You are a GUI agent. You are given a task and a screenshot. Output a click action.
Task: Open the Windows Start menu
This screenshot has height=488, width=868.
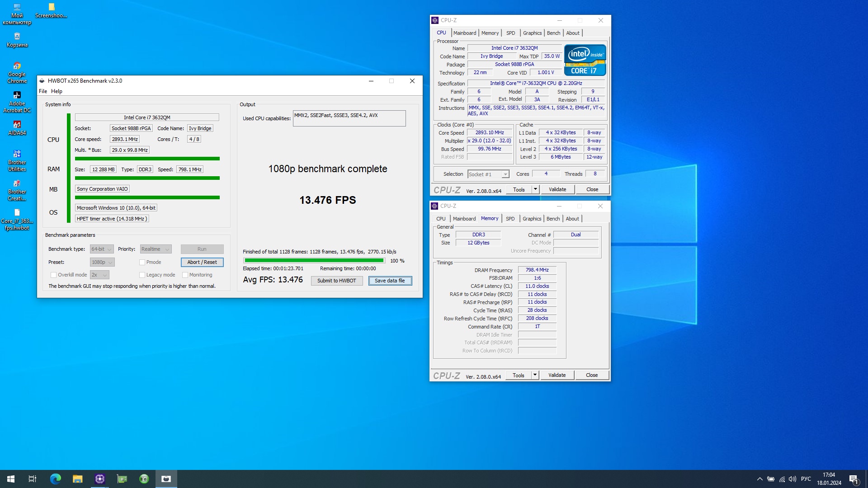coord(11,479)
